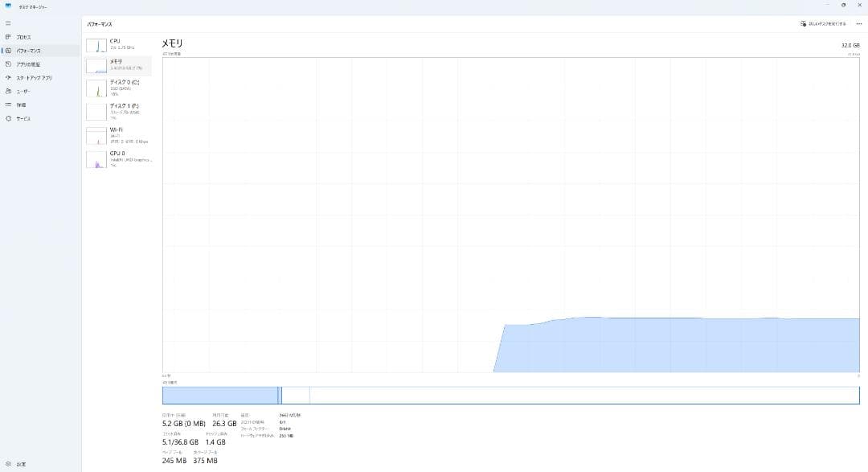Open the ユーザー (Users) page icon
Screen dimensions: 868x472
(x=8, y=92)
